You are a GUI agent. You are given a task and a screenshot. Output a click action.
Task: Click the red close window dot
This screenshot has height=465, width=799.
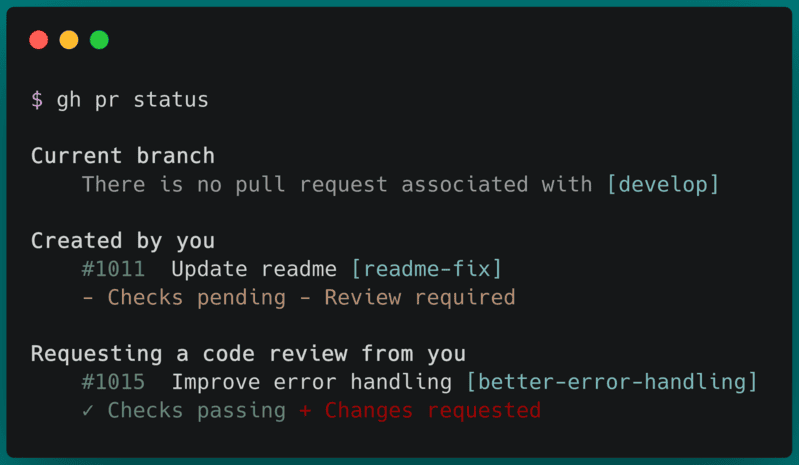tap(39, 40)
